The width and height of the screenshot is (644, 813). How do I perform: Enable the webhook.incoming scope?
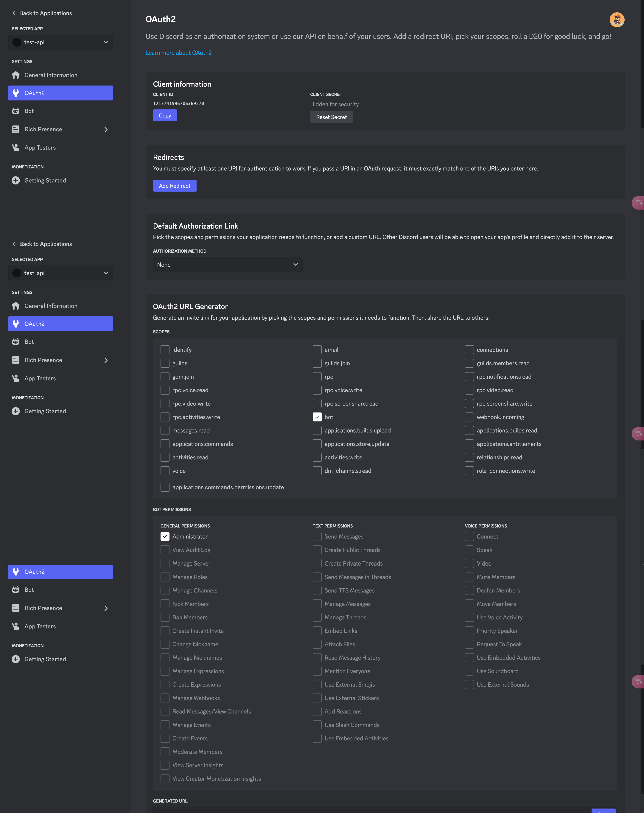[469, 417]
